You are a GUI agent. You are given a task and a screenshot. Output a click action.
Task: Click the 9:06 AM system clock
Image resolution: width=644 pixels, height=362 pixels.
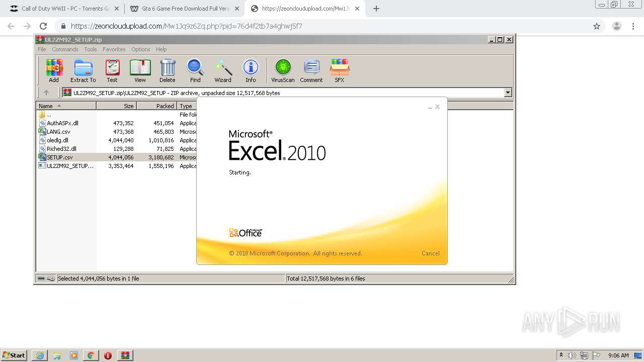618,355
